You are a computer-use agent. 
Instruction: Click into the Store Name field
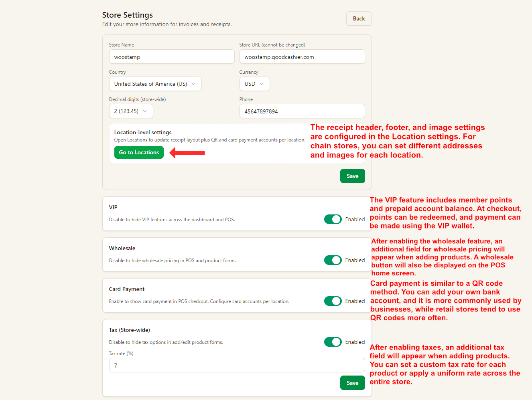(172, 57)
